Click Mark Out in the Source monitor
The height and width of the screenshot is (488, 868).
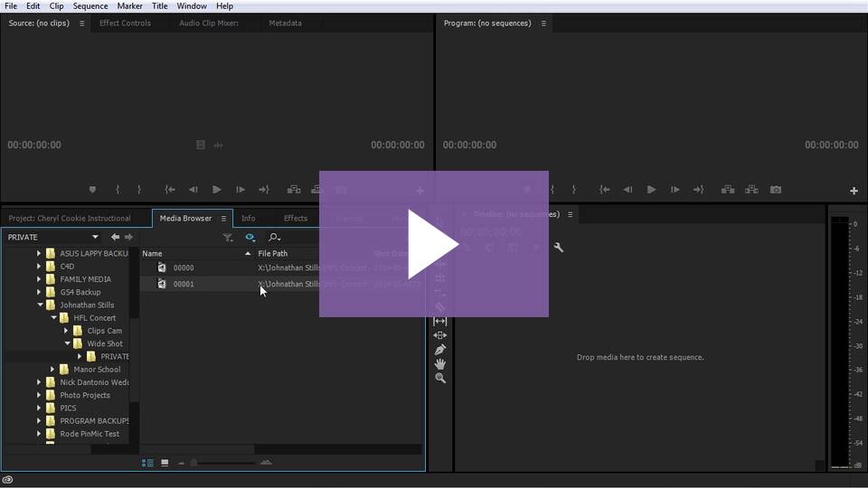tap(139, 190)
